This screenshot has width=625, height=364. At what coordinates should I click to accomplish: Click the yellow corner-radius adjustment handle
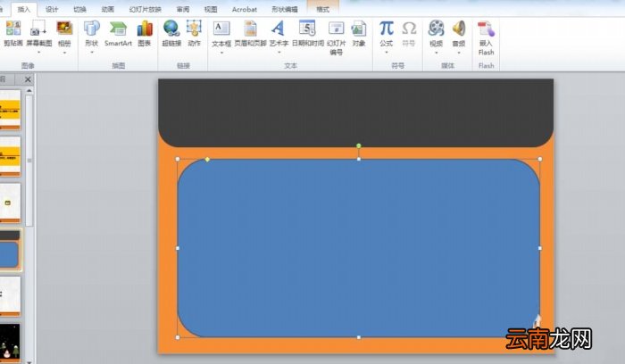(207, 160)
